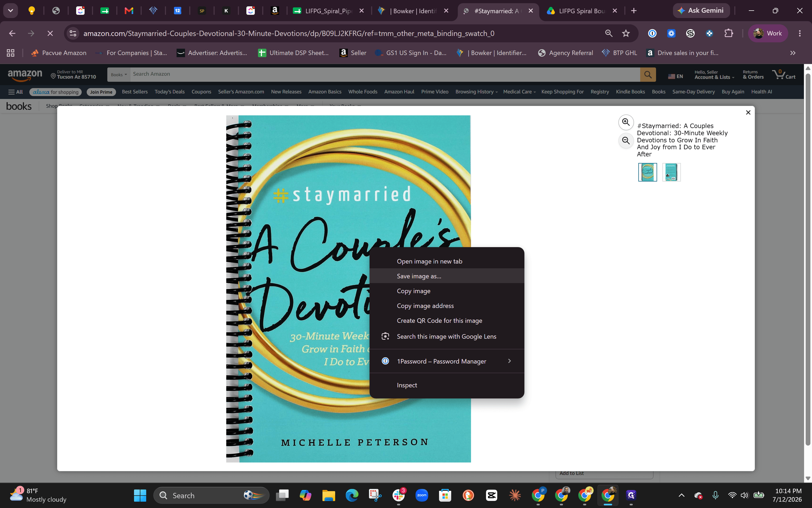Open the All hamburger menu
Viewport: 812px width, 508px height.
[x=15, y=92]
